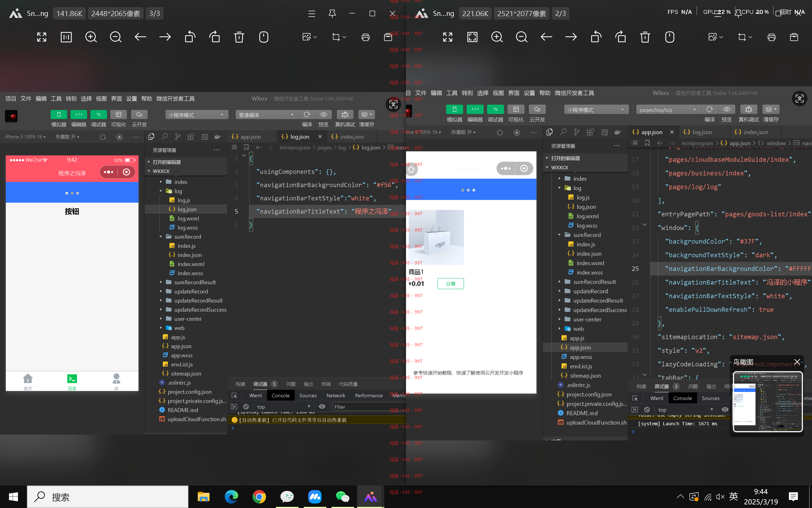812x508 pixels.
Task: Open 设置 menu in right window
Action: pos(529,93)
